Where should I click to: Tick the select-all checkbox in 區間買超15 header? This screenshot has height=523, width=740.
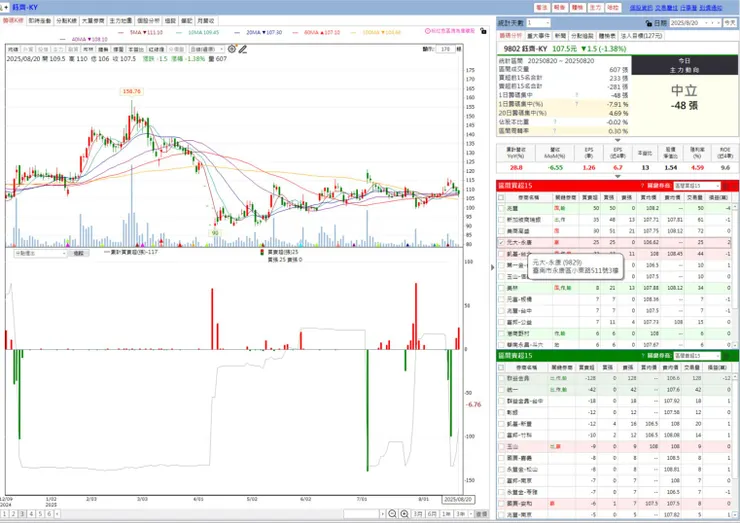[x=501, y=197]
